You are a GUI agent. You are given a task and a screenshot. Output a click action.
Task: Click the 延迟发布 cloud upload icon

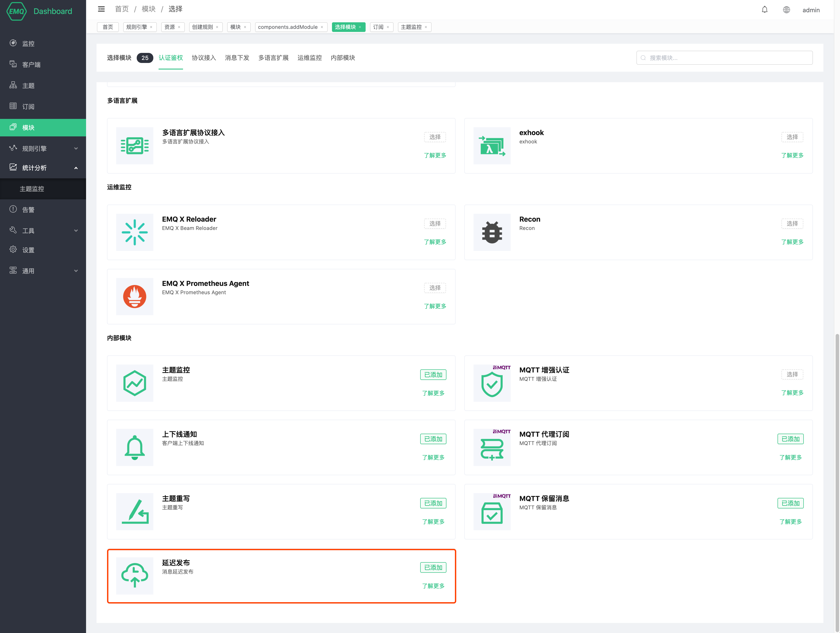tap(134, 575)
